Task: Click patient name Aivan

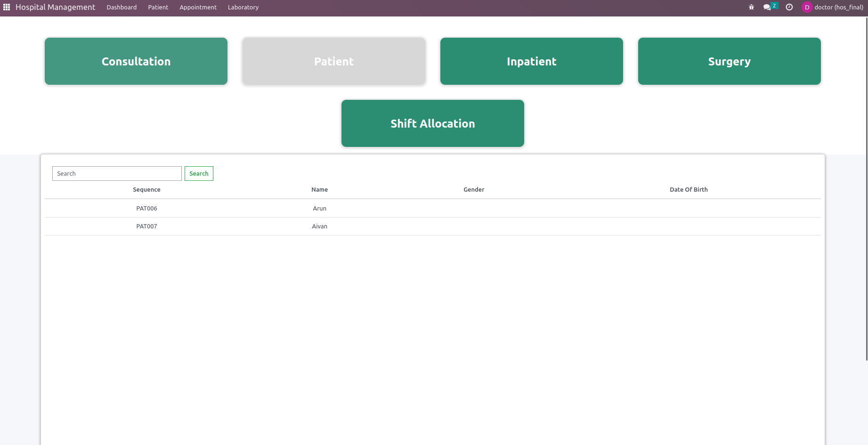Action: pyautogui.click(x=319, y=226)
